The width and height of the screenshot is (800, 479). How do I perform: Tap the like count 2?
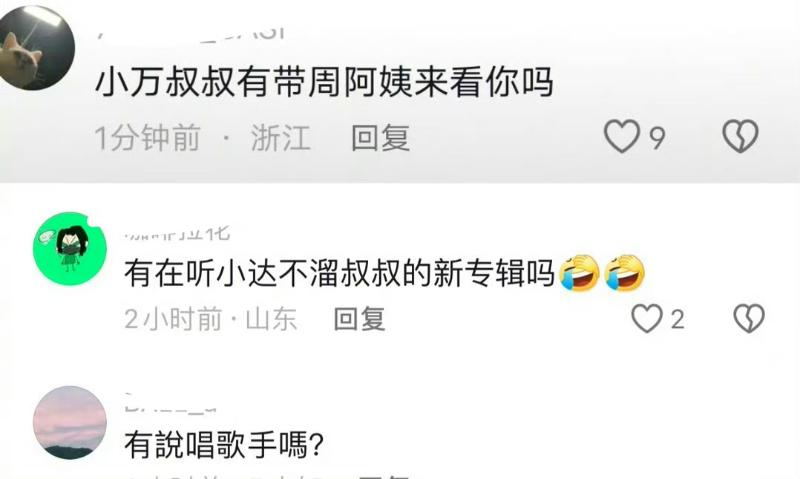[677, 320]
